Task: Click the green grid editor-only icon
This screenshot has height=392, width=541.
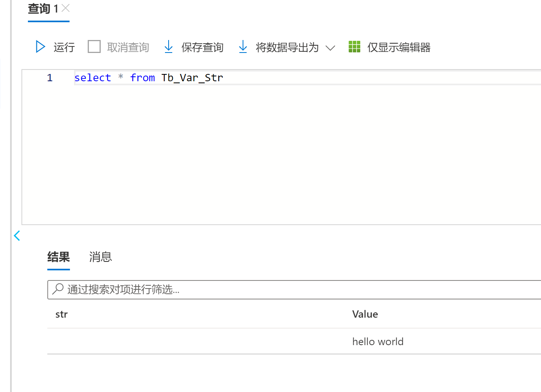Action: tap(355, 46)
